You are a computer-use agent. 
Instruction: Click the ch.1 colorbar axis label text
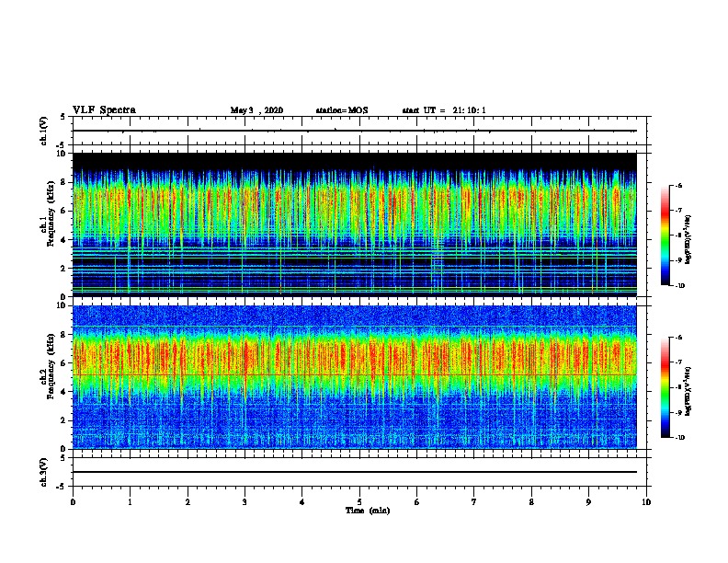688,239
